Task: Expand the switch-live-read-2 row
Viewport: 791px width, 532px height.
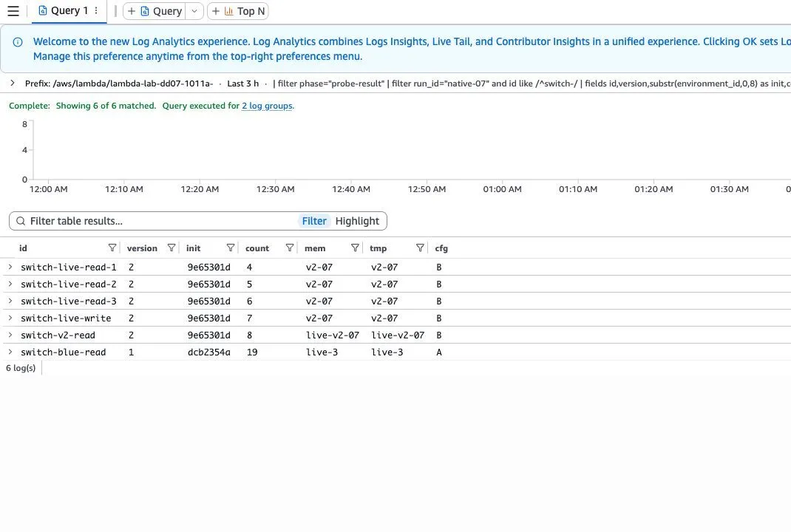Action: coord(10,284)
